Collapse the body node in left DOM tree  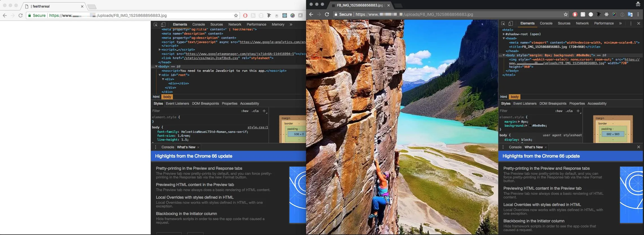click(156, 66)
